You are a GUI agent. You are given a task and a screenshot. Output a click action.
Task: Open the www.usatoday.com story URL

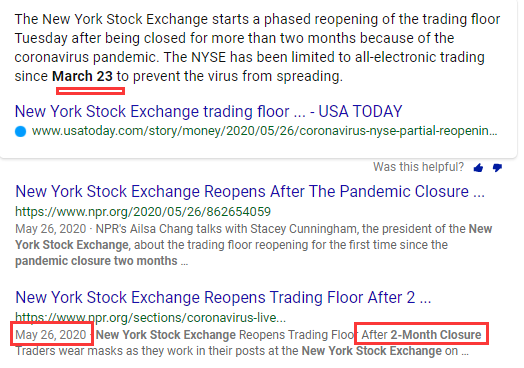(x=264, y=131)
